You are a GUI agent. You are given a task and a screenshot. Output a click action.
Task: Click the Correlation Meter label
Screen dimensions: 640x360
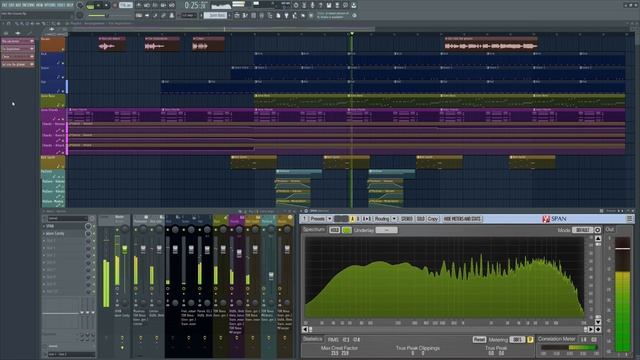click(557, 339)
